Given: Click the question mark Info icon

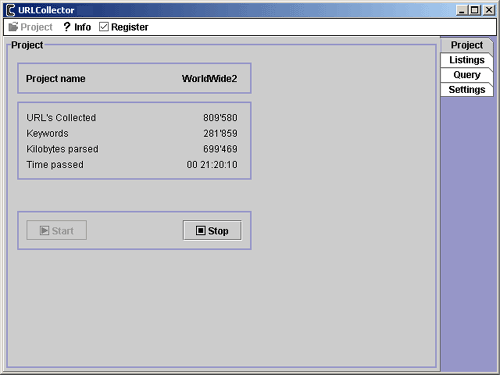Looking at the screenshot, I should [x=67, y=27].
